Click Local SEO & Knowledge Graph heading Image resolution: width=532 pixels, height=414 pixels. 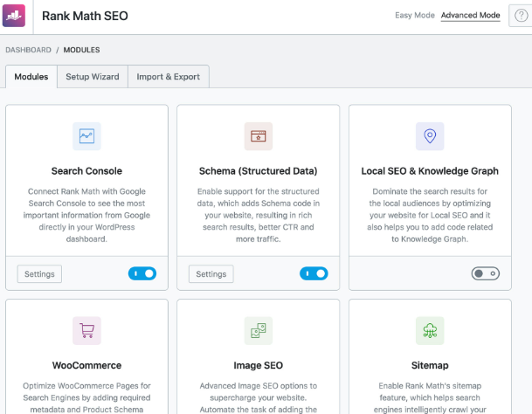430,171
